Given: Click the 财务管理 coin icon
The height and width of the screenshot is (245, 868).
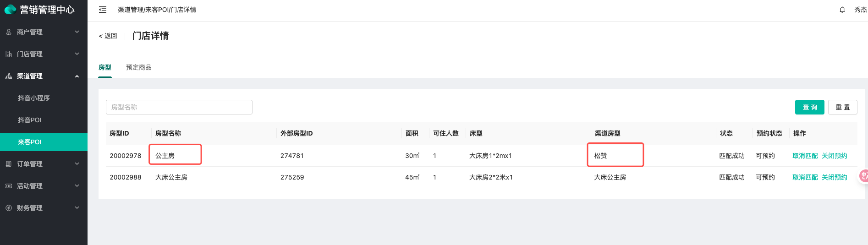Looking at the screenshot, I should [9, 208].
